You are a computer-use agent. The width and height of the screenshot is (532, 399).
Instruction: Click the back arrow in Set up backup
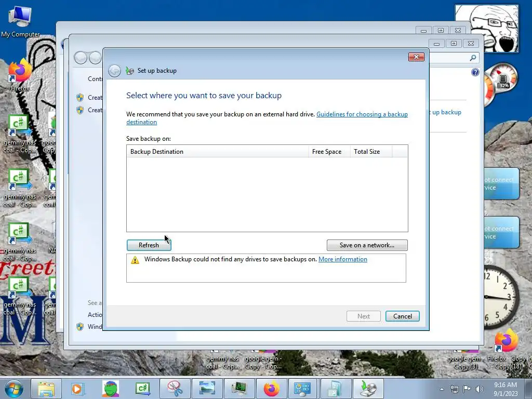click(115, 71)
